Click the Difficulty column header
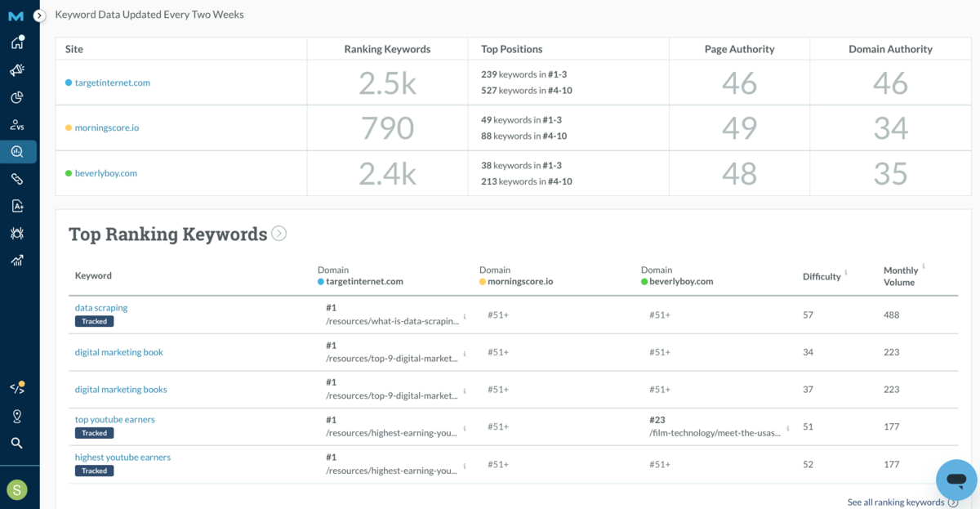The width and height of the screenshot is (980, 509). pos(822,276)
